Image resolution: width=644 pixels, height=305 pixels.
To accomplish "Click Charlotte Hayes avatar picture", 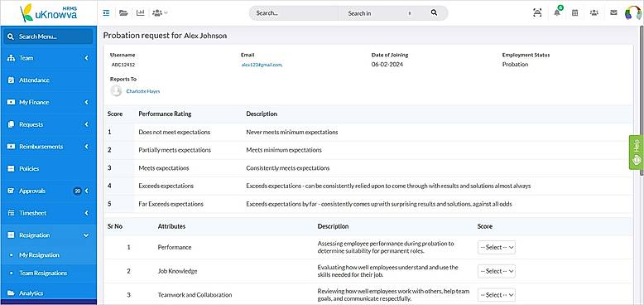I will click(x=116, y=91).
